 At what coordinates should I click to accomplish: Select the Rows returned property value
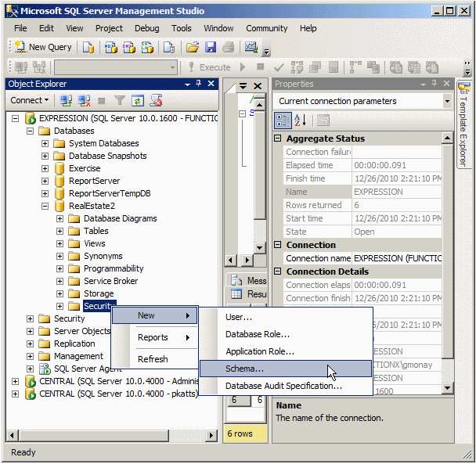coord(397,205)
